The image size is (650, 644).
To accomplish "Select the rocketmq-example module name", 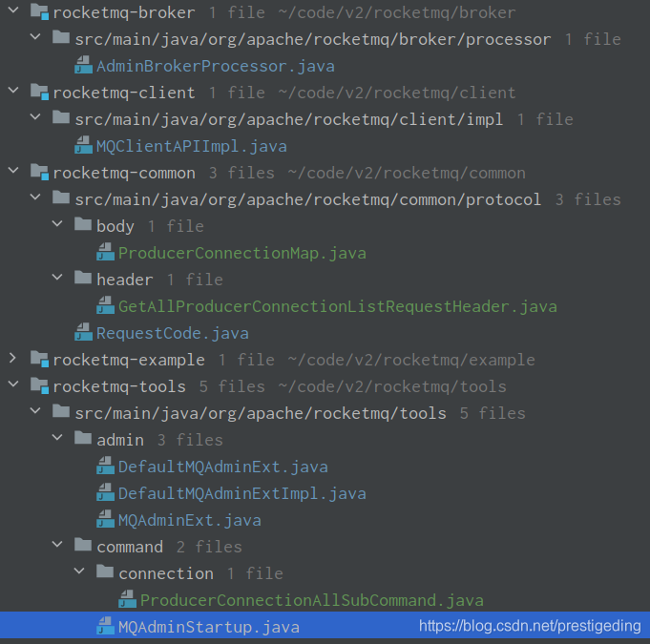I will (x=129, y=360).
